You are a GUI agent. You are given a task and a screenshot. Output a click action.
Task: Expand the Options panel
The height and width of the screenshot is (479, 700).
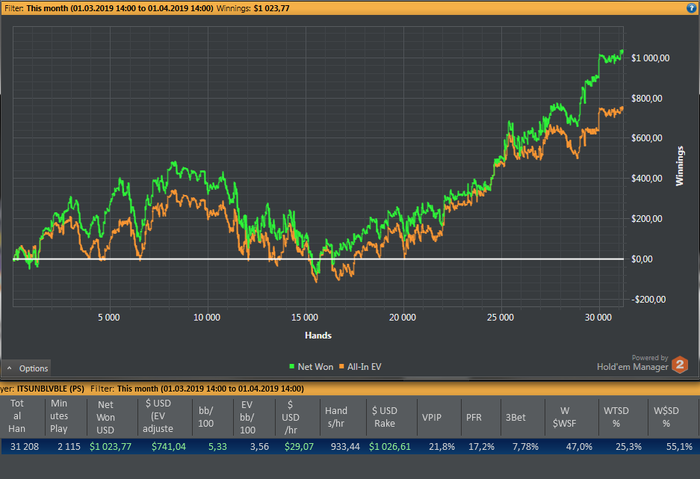tap(26, 368)
